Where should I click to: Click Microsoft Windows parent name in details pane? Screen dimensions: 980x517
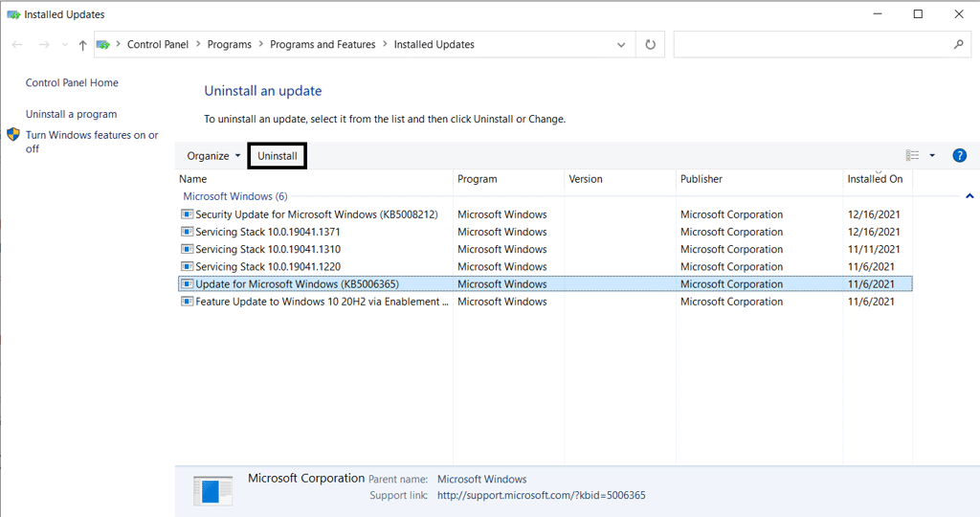[482, 480]
